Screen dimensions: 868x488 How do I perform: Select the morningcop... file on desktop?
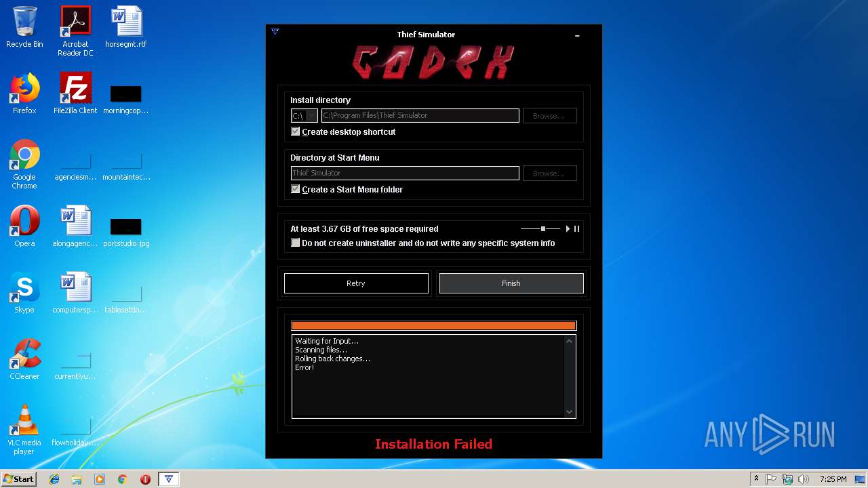tap(126, 99)
